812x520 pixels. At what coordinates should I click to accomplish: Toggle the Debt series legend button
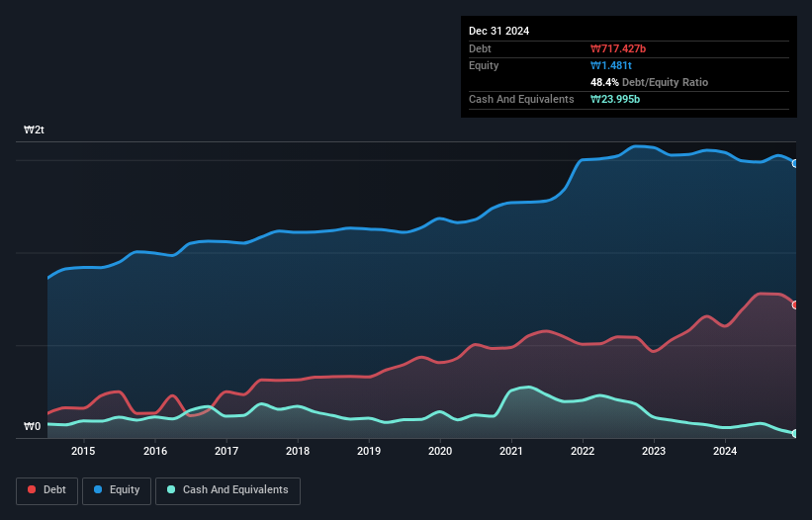[47, 490]
